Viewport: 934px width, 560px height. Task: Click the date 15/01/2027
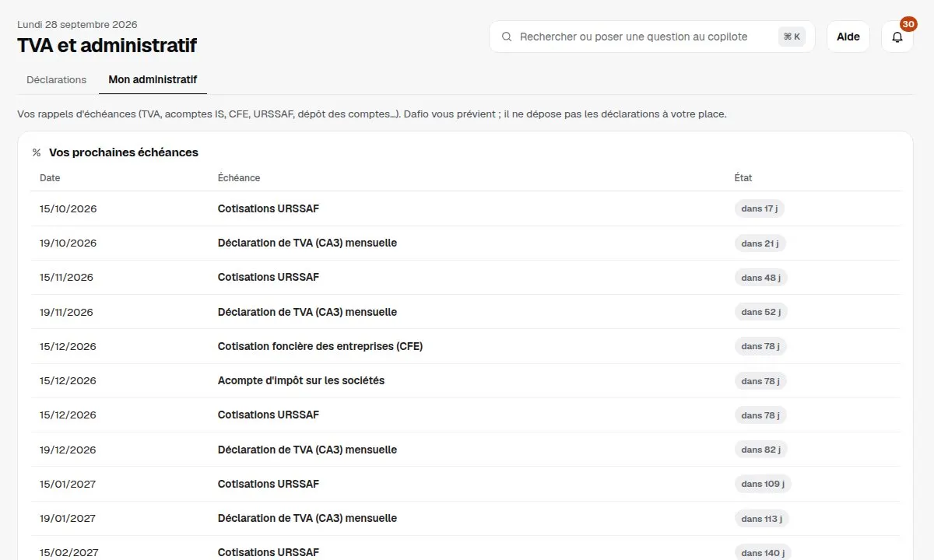click(x=68, y=484)
